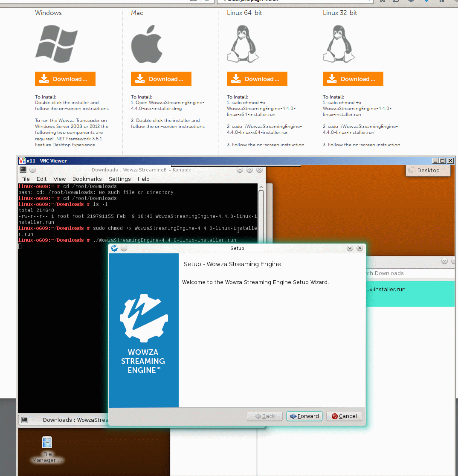Minimize the Setup dialog with its chevron
This screenshot has height=476, width=458.
(x=350, y=248)
